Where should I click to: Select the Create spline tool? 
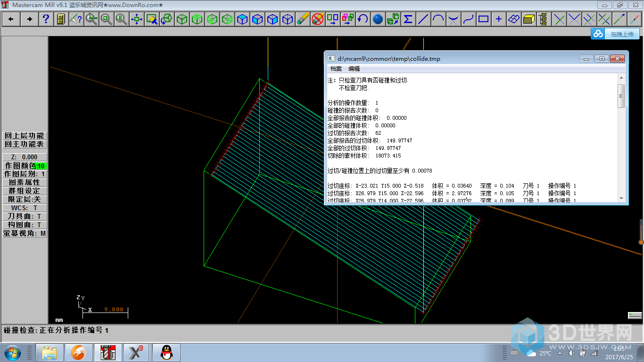(468, 19)
